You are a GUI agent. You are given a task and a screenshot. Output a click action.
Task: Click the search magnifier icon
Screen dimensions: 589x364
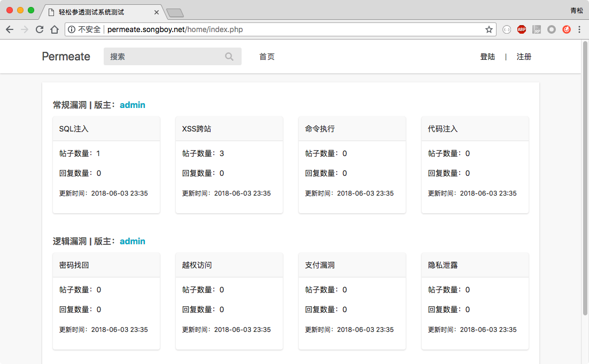pyautogui.click(x=229, y=57)
